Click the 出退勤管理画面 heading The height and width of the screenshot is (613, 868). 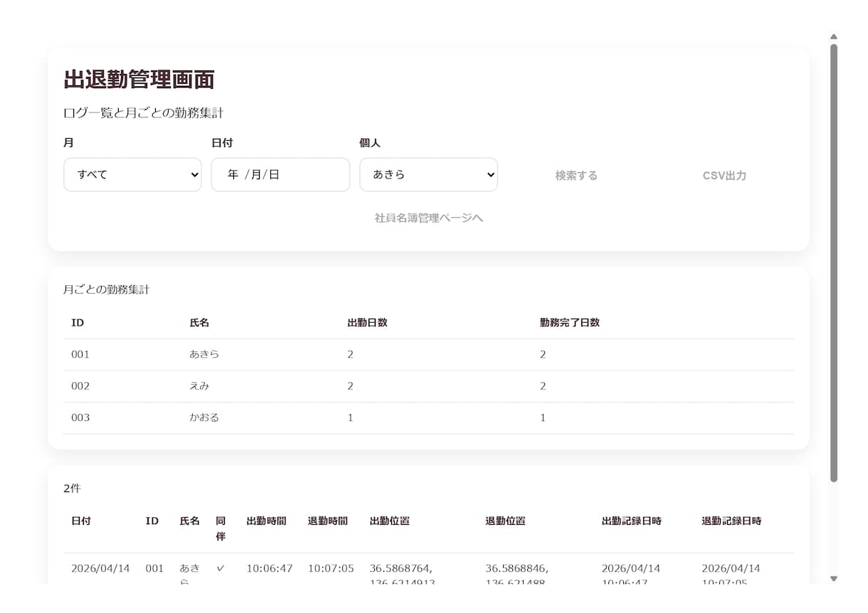(139, 80)
